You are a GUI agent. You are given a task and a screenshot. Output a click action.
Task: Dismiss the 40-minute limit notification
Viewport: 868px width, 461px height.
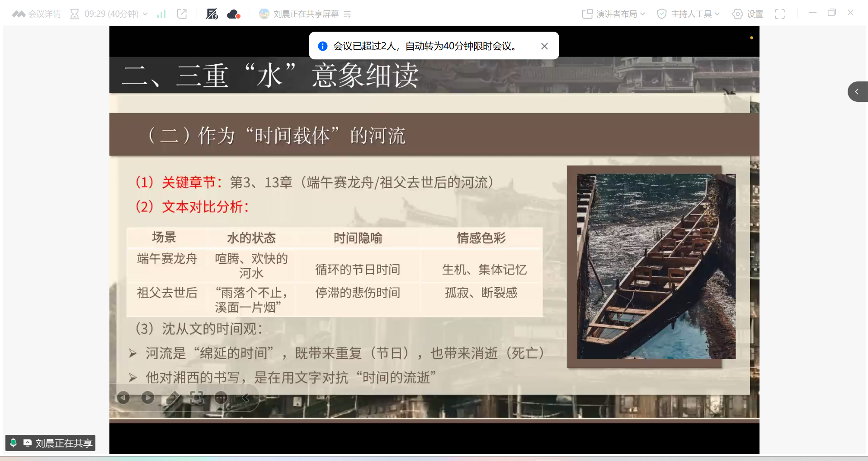pyautogui.click(x=544, y=46)
